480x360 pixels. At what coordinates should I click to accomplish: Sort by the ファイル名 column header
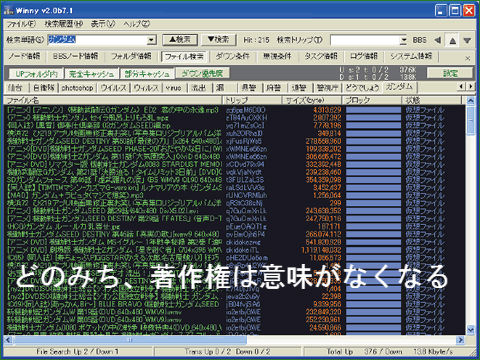tap(113, 100)
